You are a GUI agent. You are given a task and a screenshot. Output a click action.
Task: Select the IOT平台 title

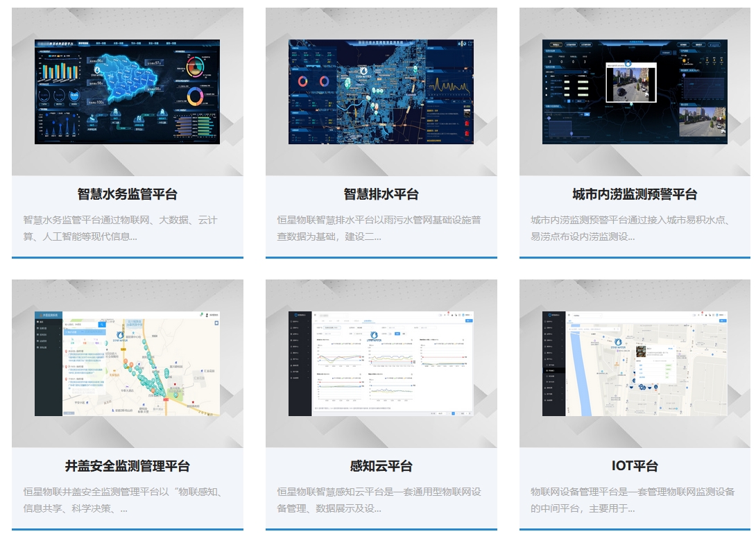point(635,466)
